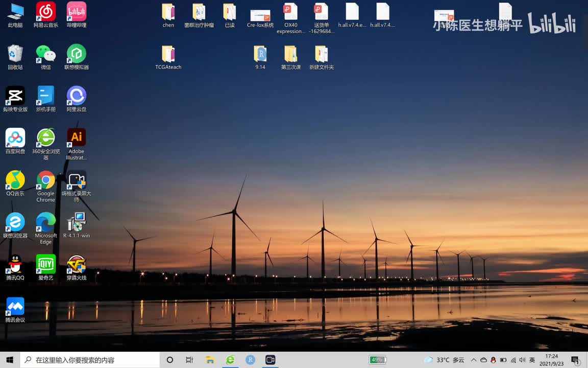Viewport: 588px width, 368px height.
Task: Open the clock and date flyout
Action: pyautogui.click(x=551, y=360)
